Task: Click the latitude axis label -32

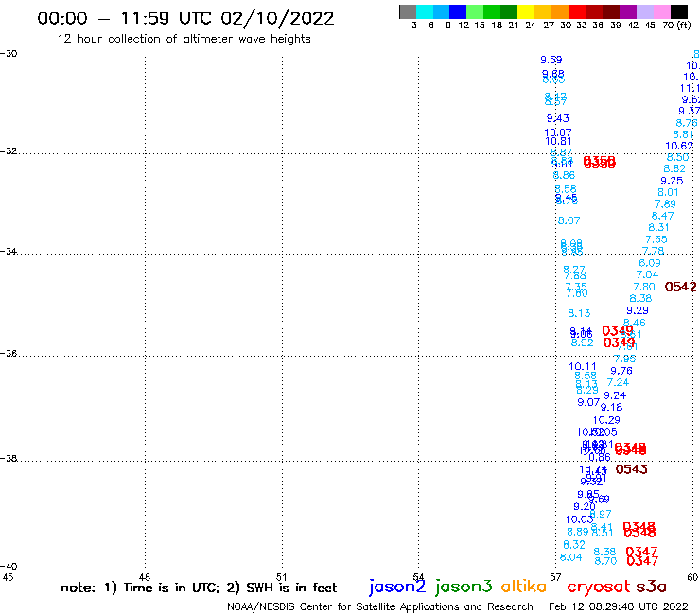Action: [9, 151]
